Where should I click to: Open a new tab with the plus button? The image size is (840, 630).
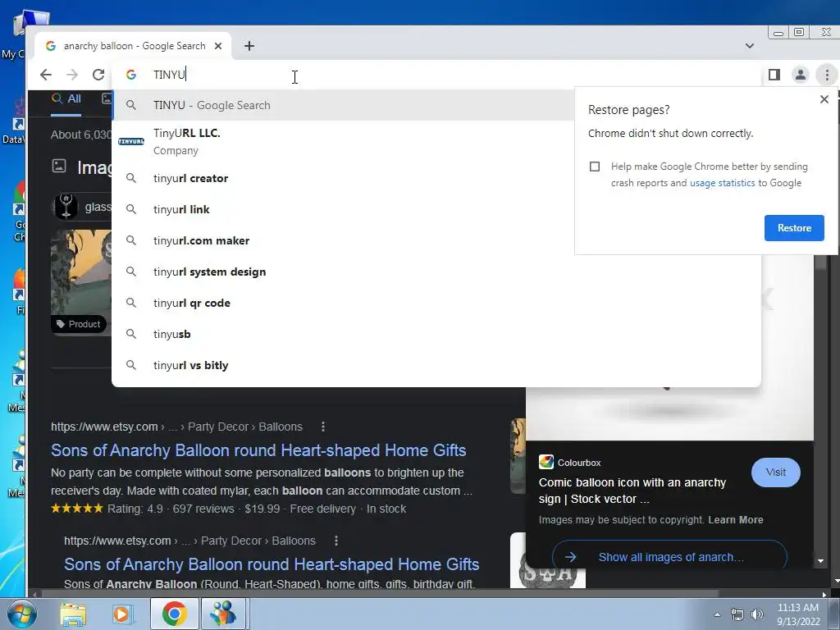[249, 46]
